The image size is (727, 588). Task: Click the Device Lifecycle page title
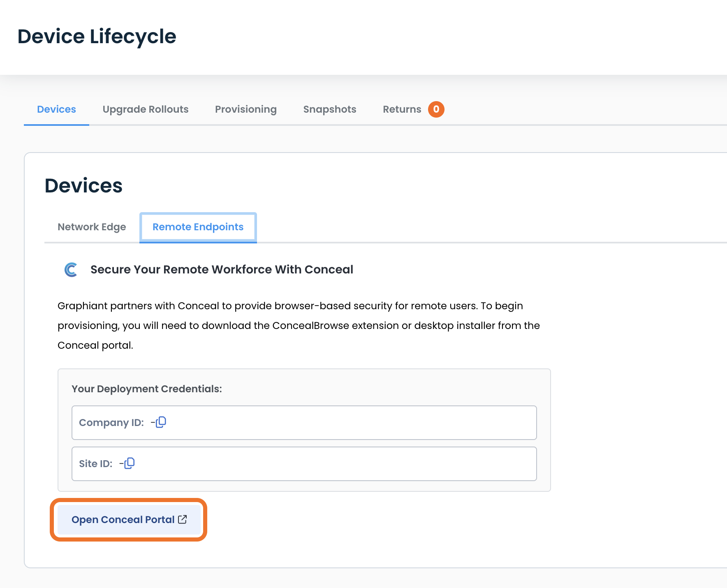coord(97,37)
